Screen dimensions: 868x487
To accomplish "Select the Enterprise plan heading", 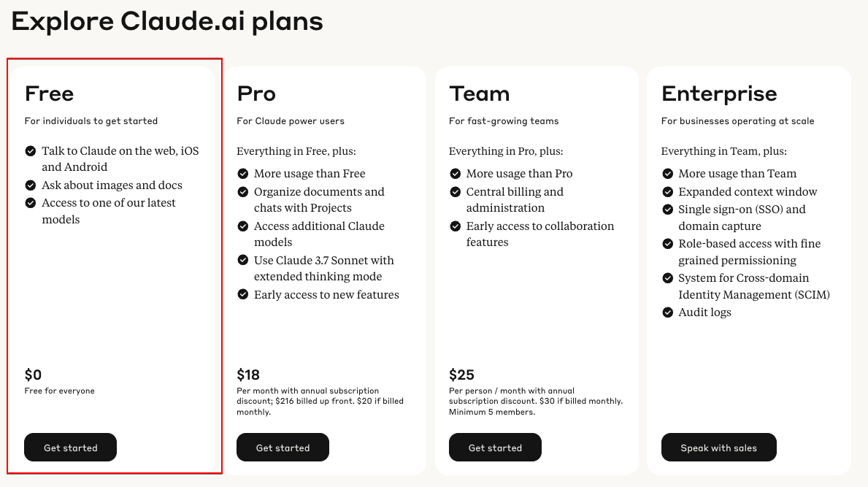I will click(x=719, y=94).
